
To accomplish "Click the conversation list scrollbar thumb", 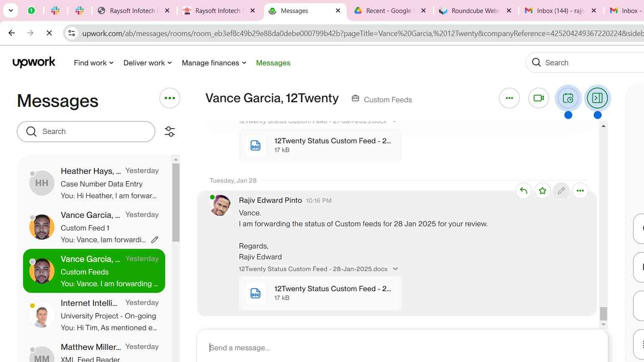I will pyautogui.click(x=176, y=202).
